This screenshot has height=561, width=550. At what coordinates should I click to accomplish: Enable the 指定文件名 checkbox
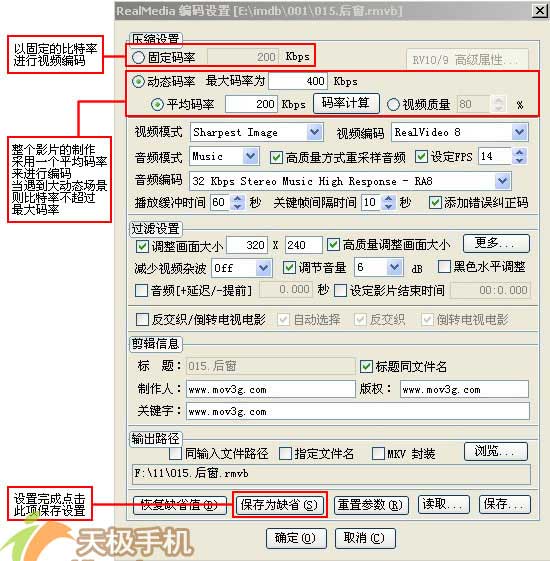[x=285, y=454]
